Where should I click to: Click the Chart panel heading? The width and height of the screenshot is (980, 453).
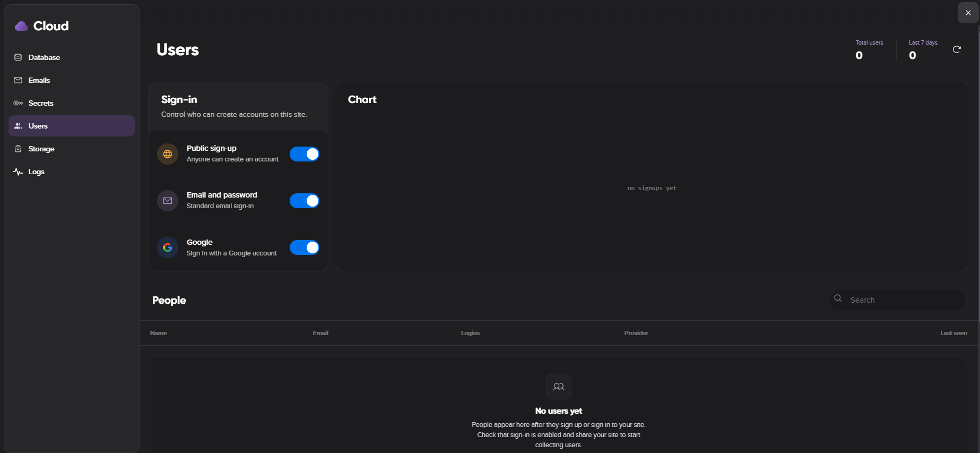click(x=362, y=99)
